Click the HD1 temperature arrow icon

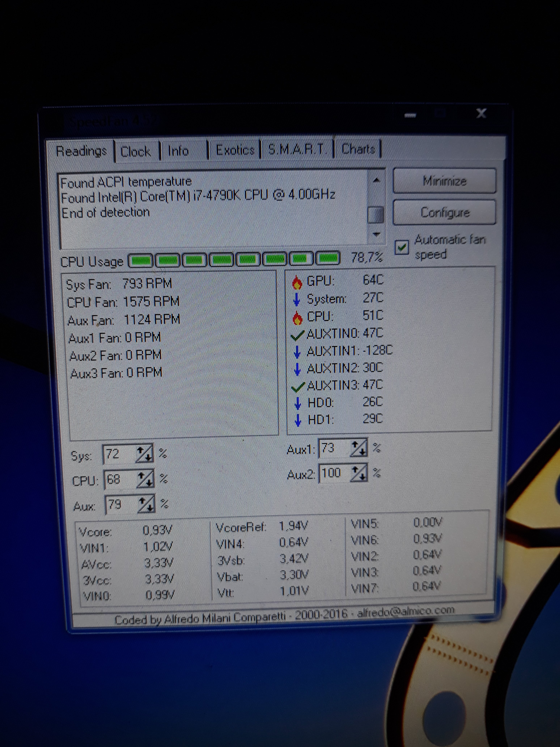coord(298,420)
